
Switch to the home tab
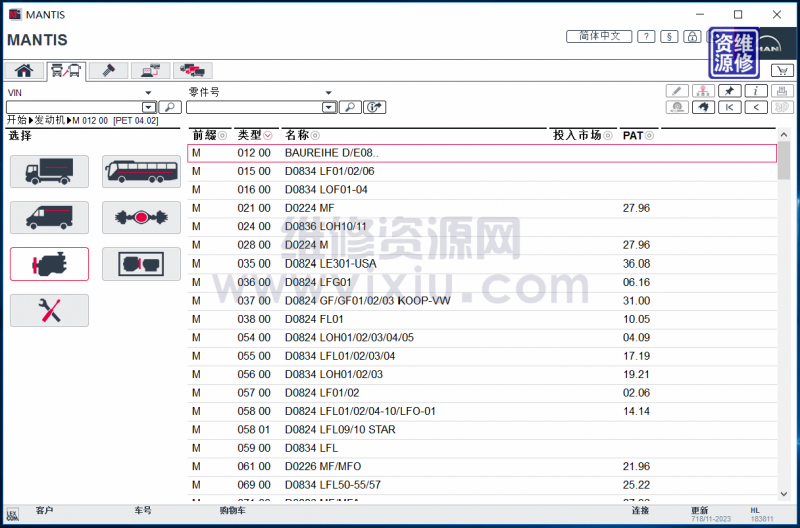(x=23, y=70)
